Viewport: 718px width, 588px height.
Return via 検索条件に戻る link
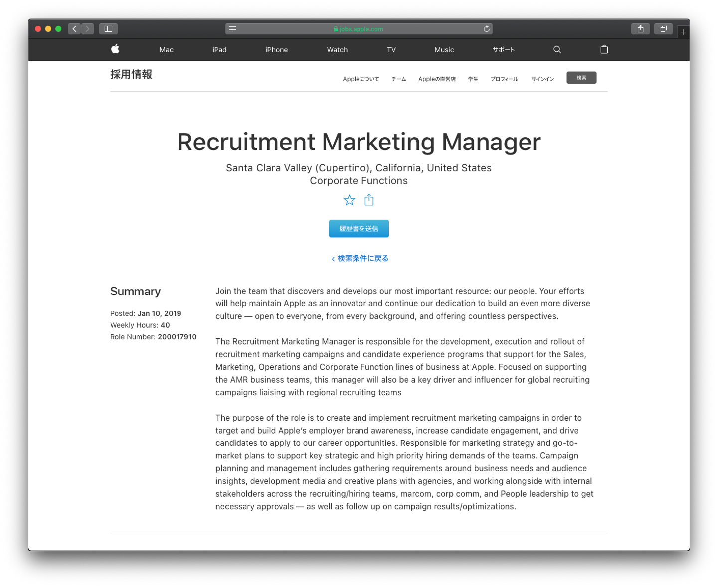pos(360,258)
